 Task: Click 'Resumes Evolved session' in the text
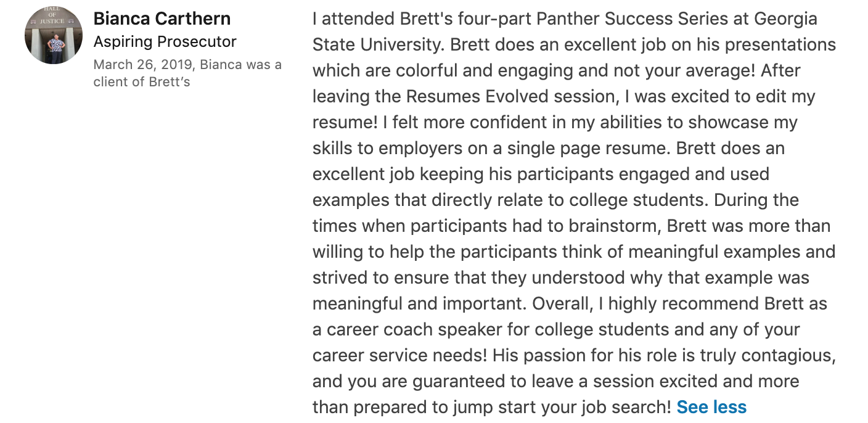point(511,97)
